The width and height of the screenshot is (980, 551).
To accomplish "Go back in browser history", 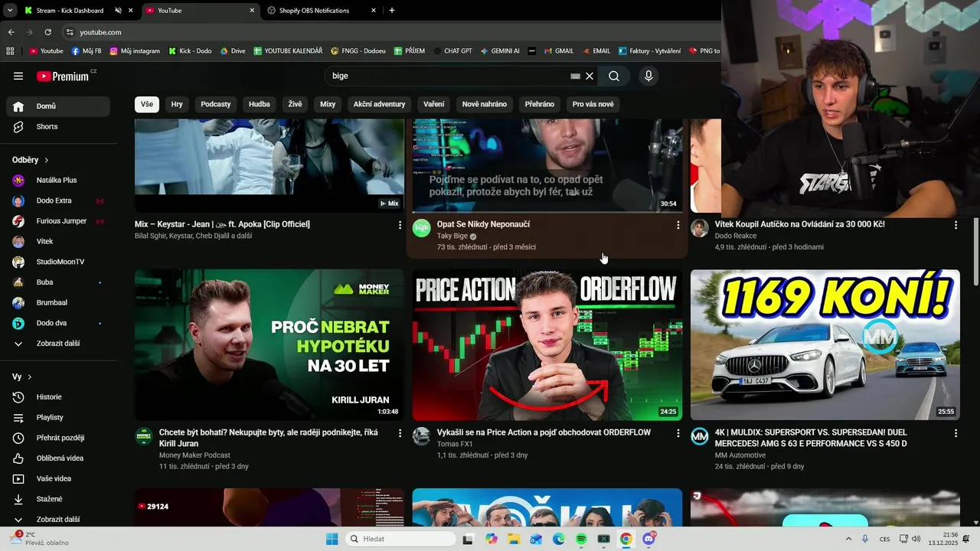I will coord(11,32).
